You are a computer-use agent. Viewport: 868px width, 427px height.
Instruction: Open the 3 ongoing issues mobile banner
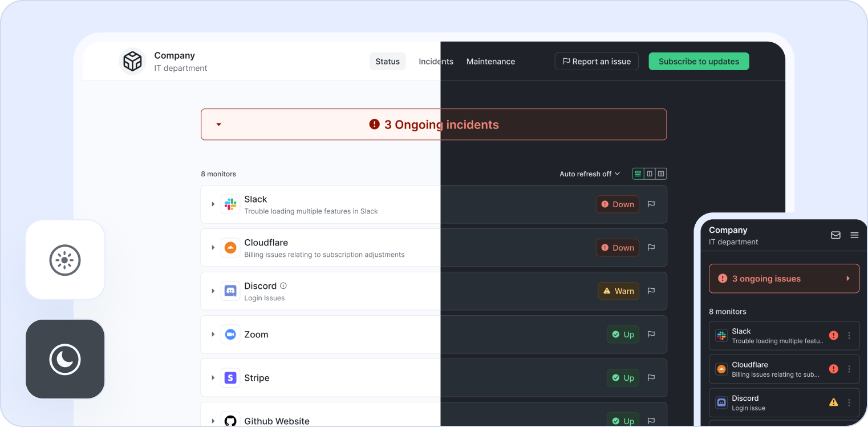click(784, 279)
